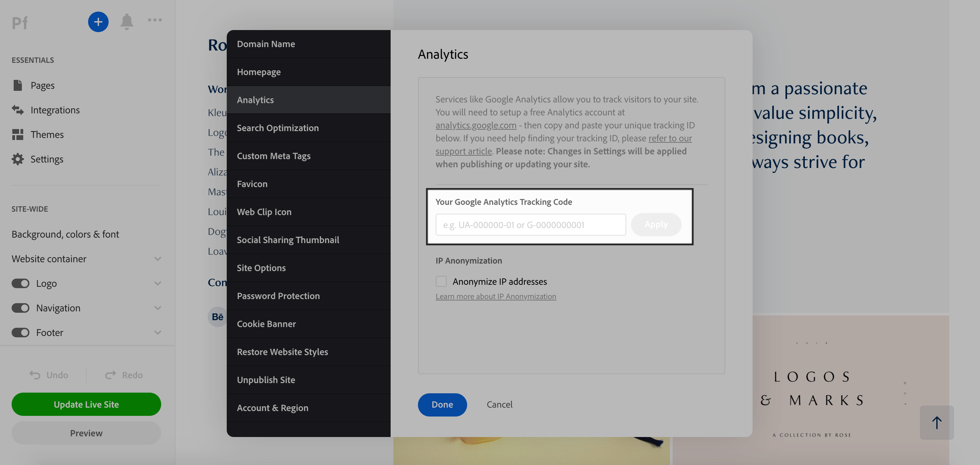Open the Pages panel
The width and height of the screenshot is (980, 465).
coord(43,85)
